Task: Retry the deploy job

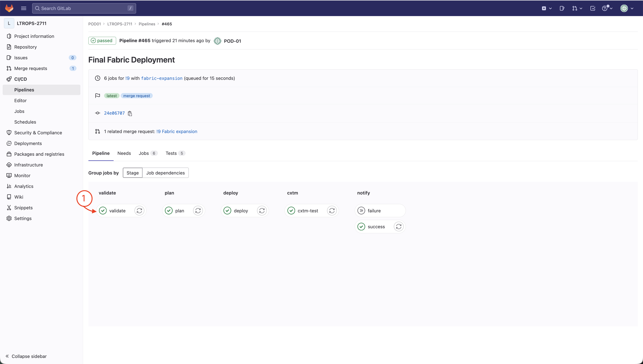Action: [262, 211]
